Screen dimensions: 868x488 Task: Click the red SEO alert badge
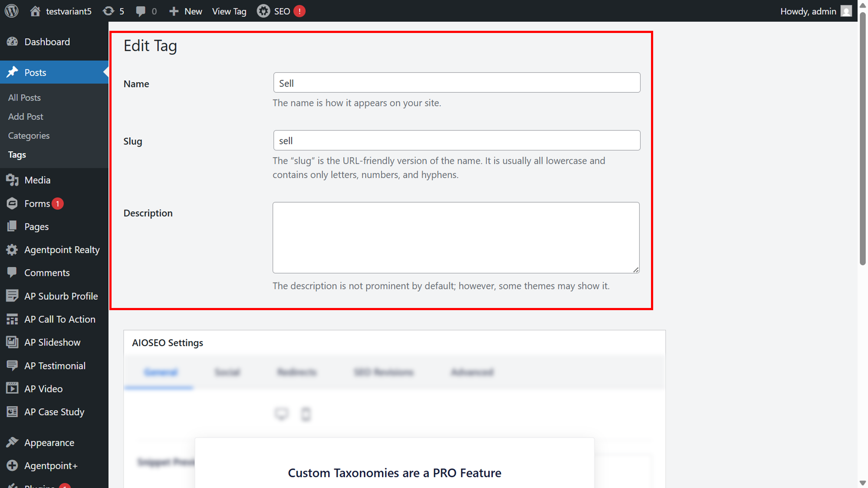click(299, 11)
